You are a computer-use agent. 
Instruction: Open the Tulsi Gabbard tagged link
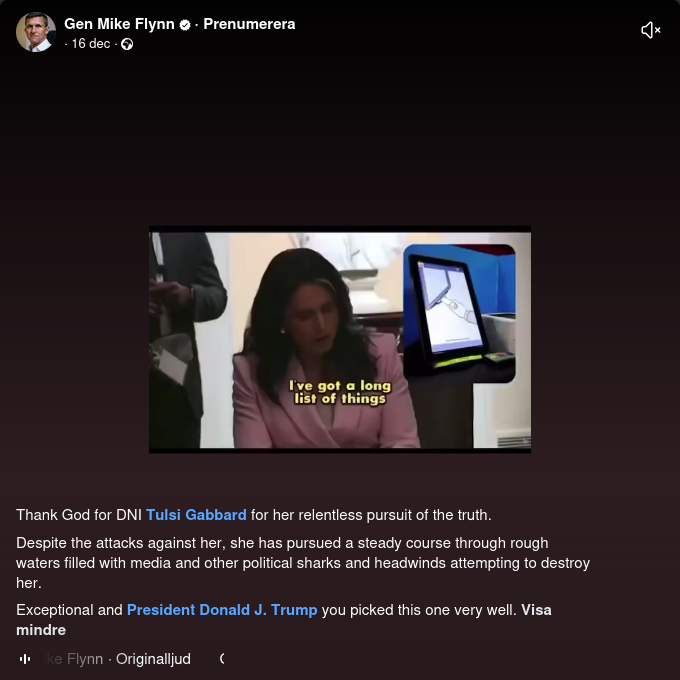pyautogui.click(x=196, y=515)
